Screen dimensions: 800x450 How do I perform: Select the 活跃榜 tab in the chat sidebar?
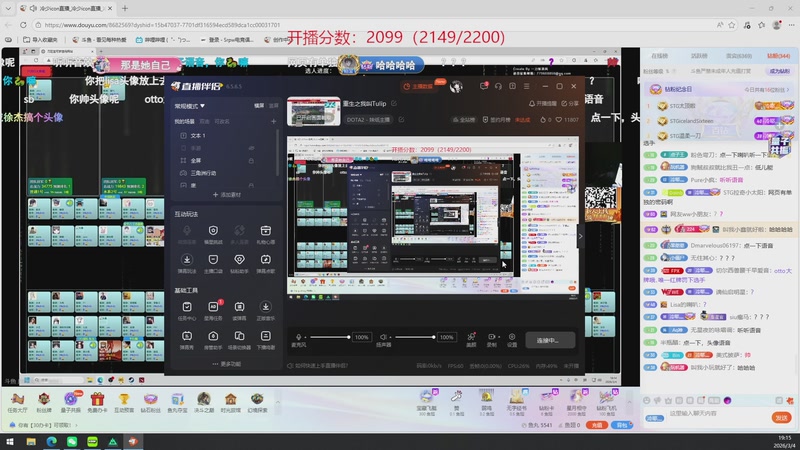(x=699, y=56)
